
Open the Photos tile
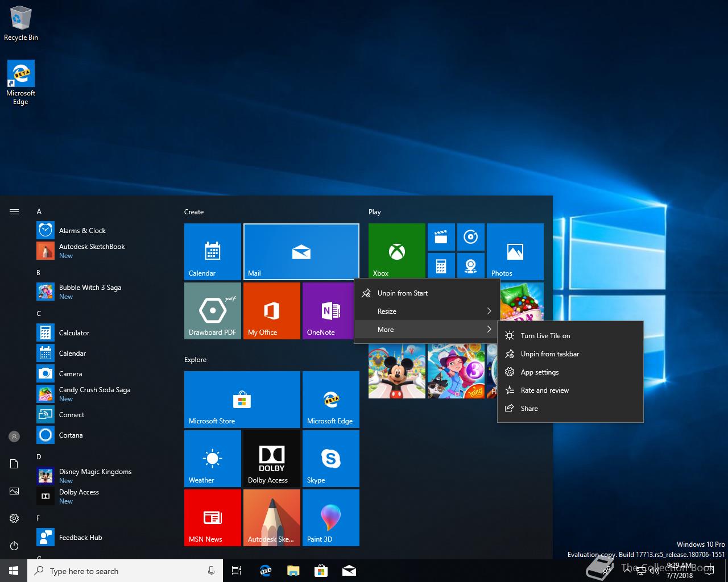tap(515, 251)
